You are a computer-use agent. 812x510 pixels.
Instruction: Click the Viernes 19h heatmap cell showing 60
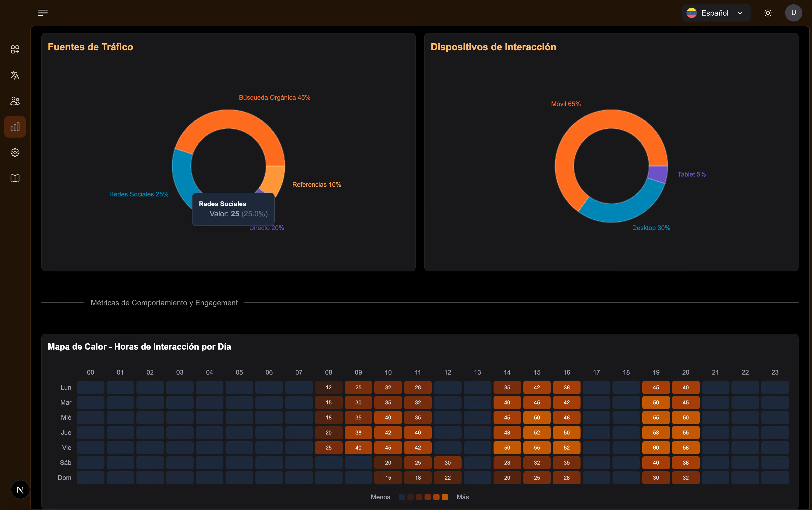656,448
